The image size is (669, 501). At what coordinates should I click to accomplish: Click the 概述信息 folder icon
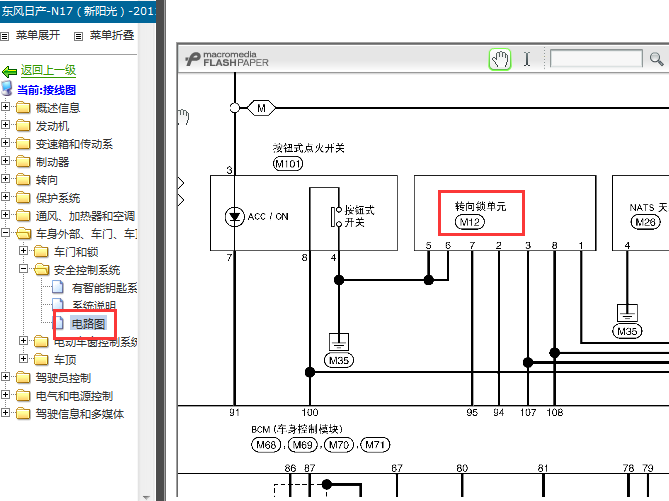(23, 107)
